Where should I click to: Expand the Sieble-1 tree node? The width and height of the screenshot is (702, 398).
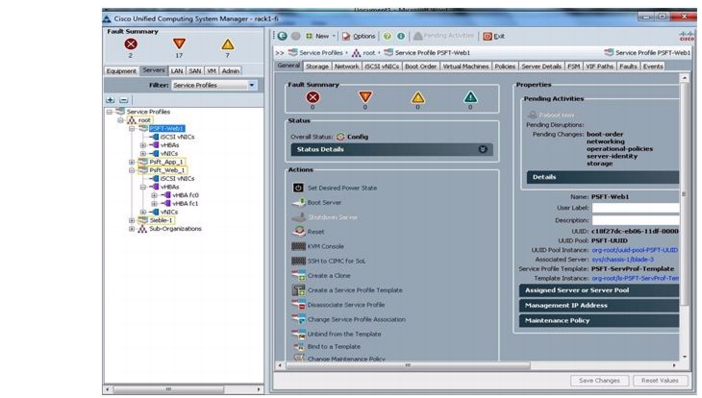[132, 220]
